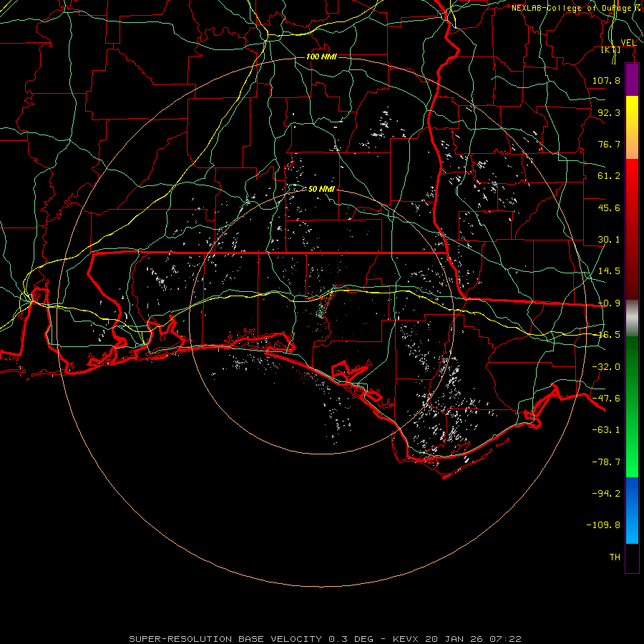Click the 92.3 velocity scale value
The width and height of the screenshot is (644, 644).
point(609,112)
